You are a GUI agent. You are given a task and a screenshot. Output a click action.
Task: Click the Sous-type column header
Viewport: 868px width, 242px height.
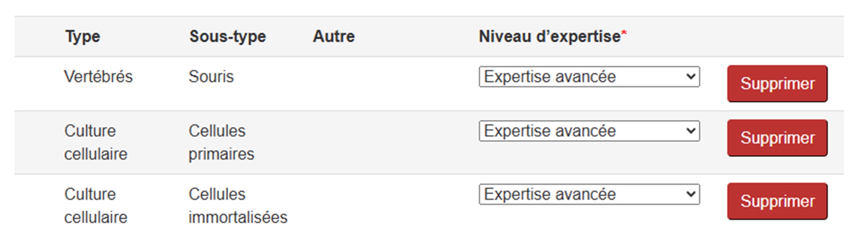[x=227, y=36]
